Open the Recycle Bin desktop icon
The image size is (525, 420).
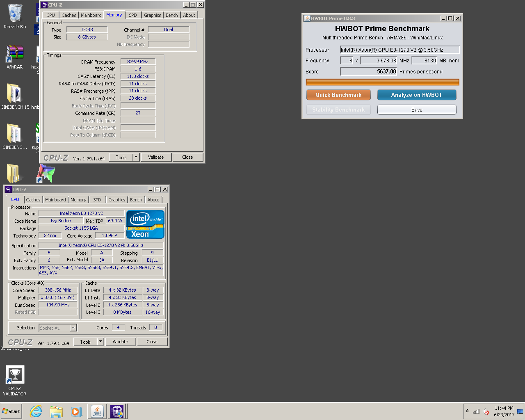[15, 16]
